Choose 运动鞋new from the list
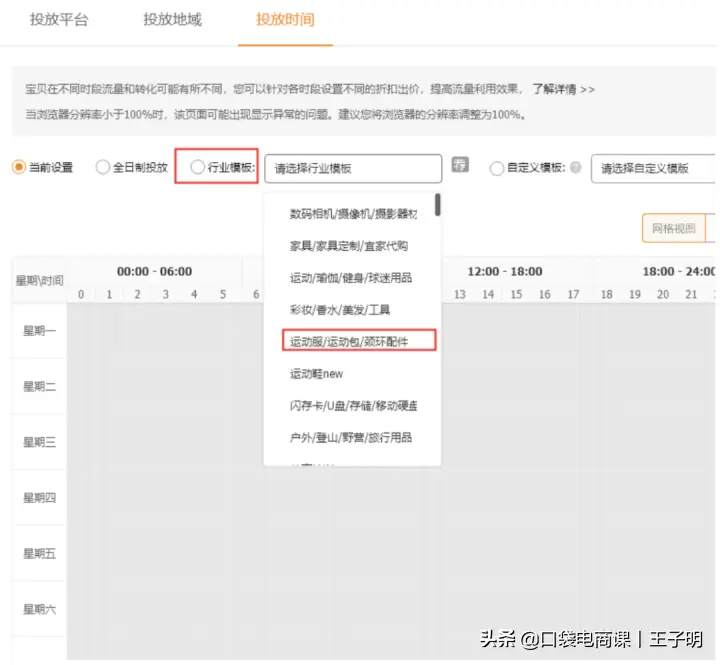Screen dimensions: 720x665 pyautogui.click(x=316, y=374)
